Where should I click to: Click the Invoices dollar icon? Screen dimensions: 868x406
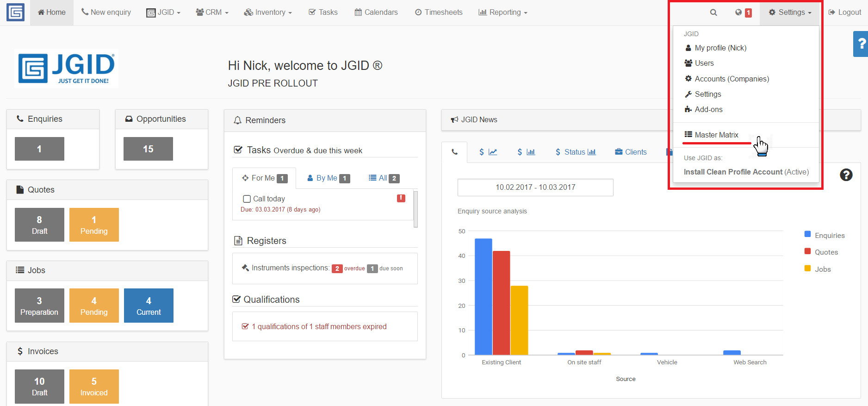click(x=20, y=351)
